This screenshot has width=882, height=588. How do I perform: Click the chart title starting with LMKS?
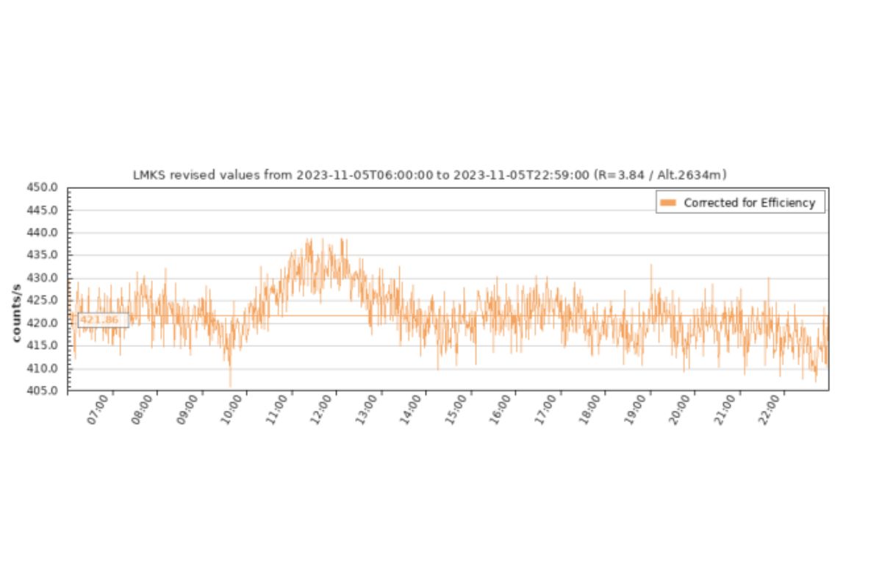(x=429, y=175)
